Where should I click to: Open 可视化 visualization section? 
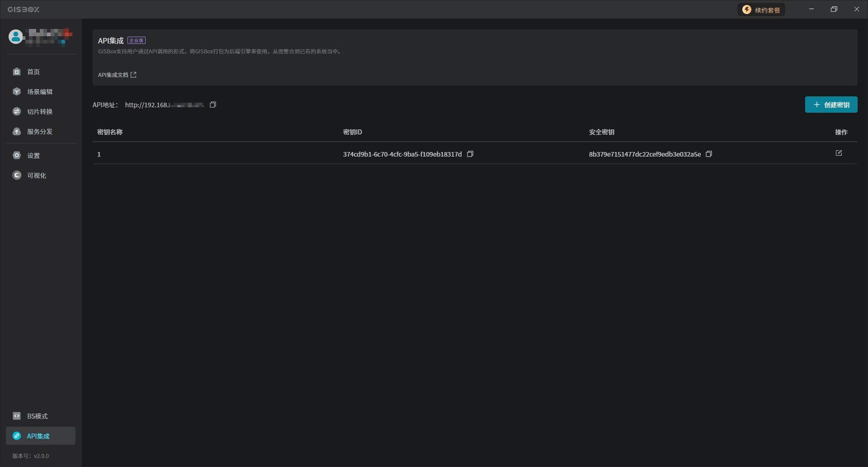pos(36,176)
